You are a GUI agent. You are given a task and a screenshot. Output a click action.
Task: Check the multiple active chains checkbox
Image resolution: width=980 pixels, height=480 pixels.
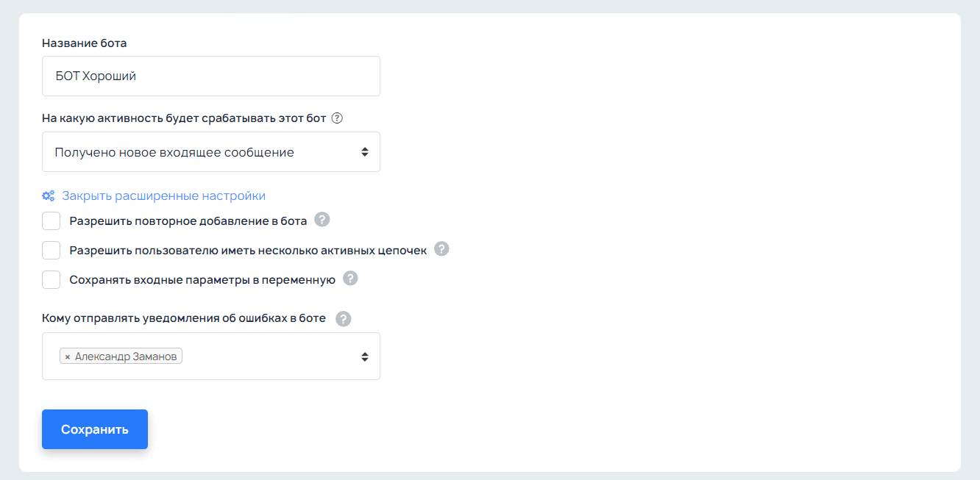52,250
